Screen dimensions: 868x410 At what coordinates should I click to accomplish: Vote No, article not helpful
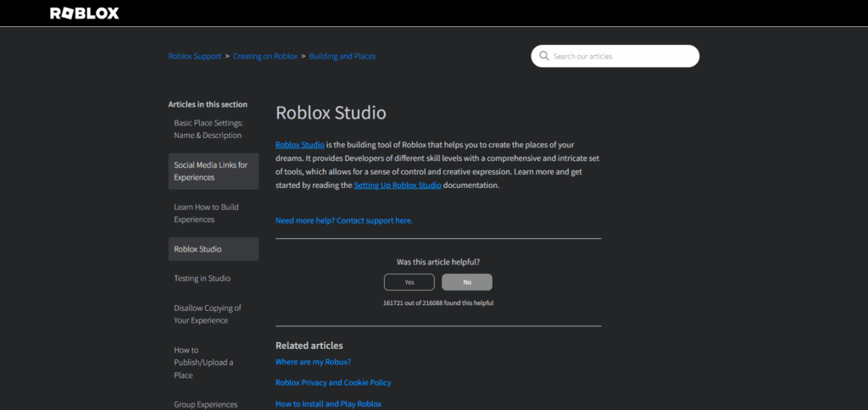[467, 282]
